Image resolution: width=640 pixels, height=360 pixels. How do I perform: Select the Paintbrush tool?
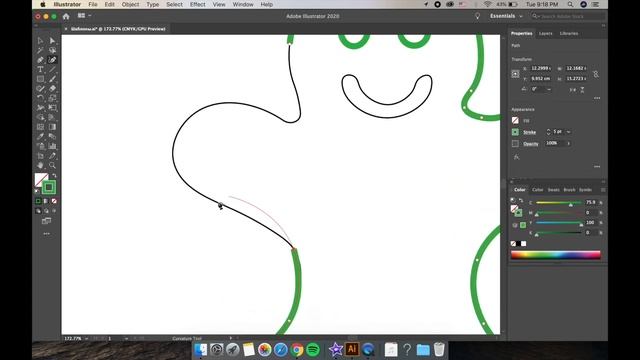[52, 79]
